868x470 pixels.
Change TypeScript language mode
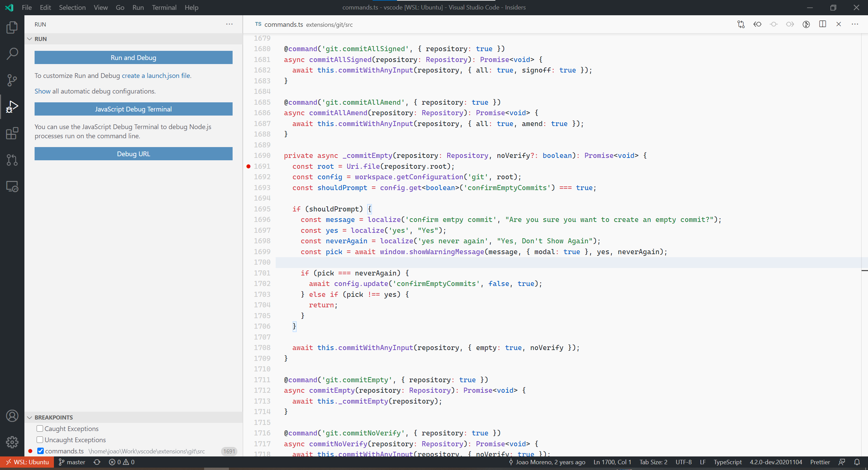tap(728, 462)
